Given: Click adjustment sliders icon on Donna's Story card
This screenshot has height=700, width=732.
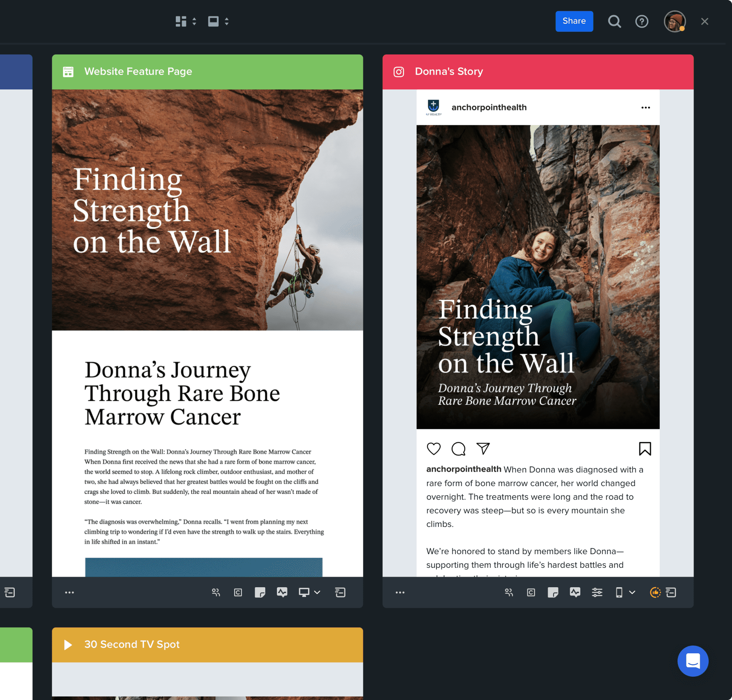Looking at the screenshot, I should click(x=597, y=592).
